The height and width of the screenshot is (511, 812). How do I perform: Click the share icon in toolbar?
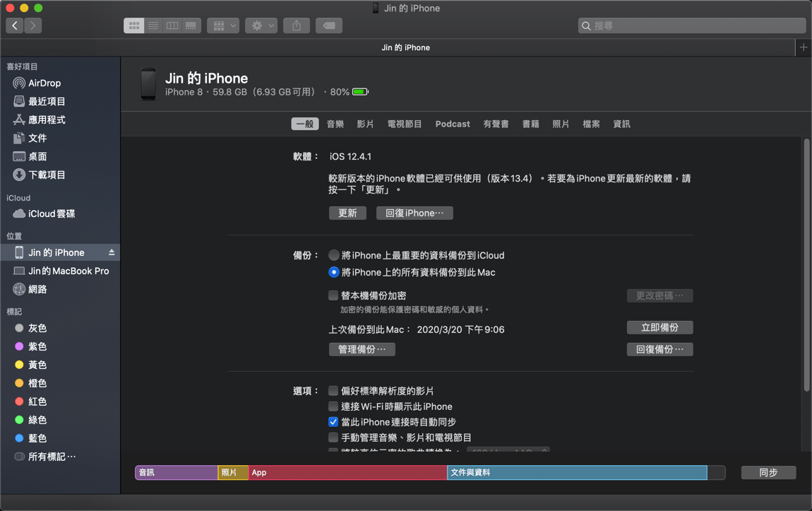(297, 25)
